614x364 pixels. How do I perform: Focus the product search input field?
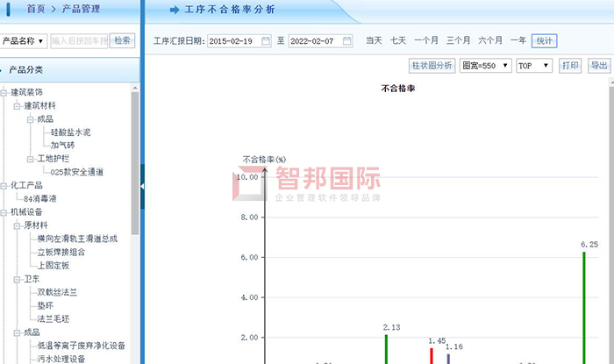click(79, 40)
